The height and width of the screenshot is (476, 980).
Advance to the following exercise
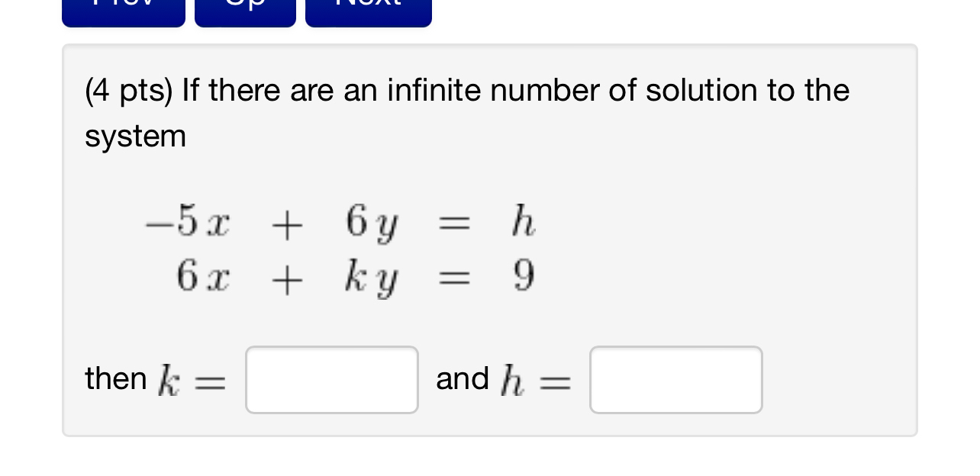[x=368, y=8]
